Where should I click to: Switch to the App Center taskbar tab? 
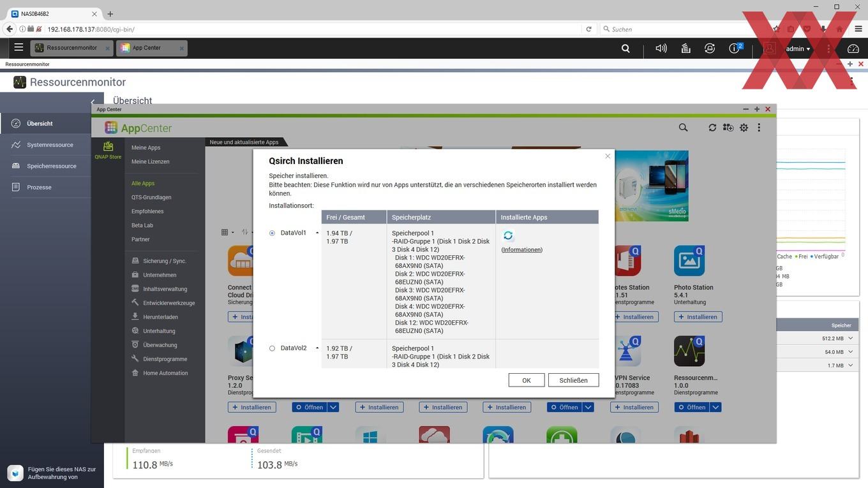tap(151, 48)
